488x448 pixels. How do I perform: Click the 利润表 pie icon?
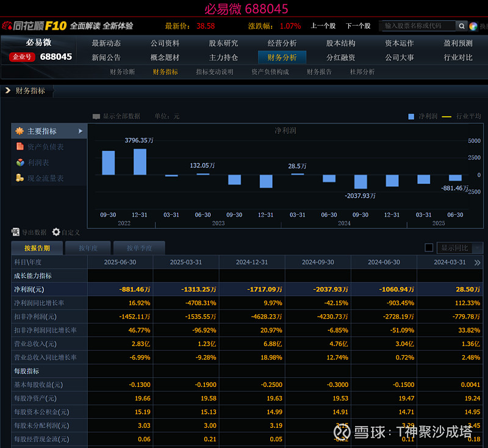pyautogui.click(x=20, y=162)
